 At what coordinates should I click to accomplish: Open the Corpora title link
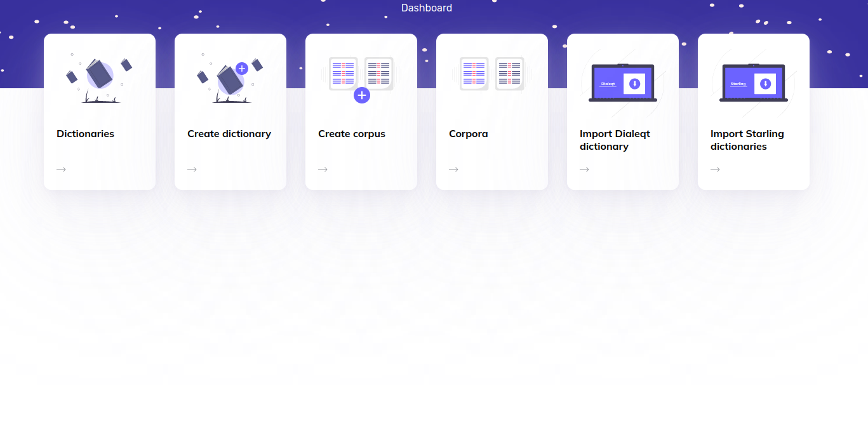pos(469,134)
